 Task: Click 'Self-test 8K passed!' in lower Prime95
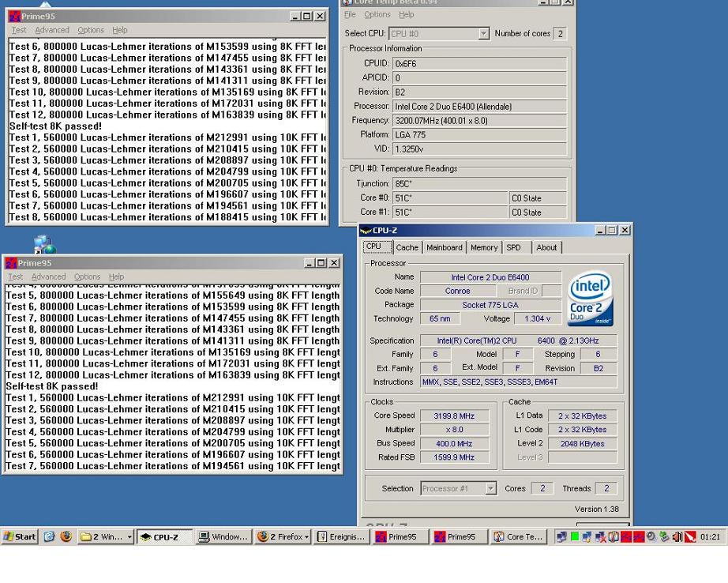52,386
